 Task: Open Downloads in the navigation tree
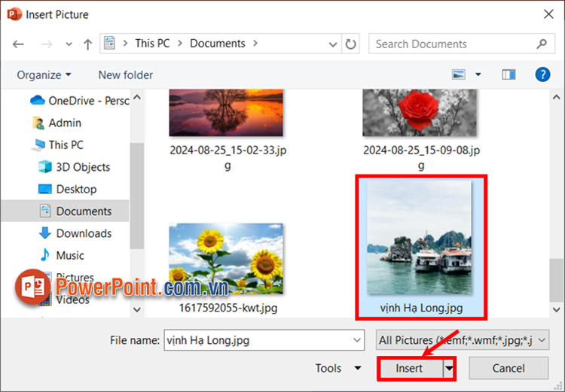point(84,233)
